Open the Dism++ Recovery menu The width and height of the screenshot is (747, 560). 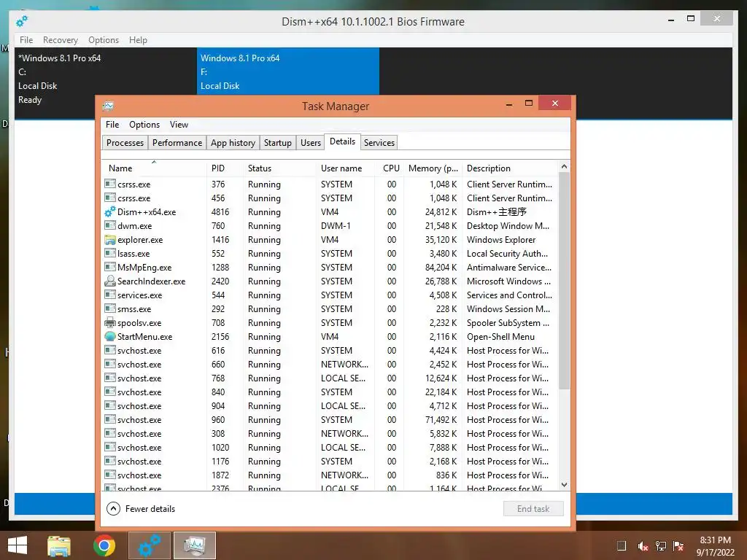61,40
